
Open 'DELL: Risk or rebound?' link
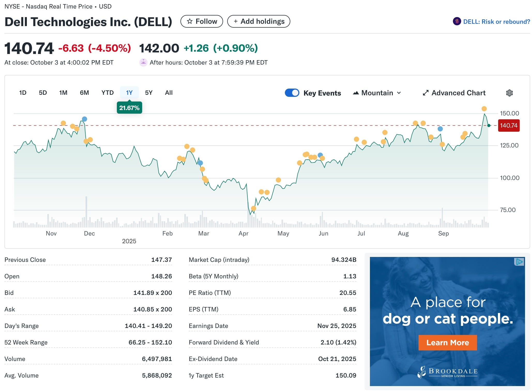496,22
